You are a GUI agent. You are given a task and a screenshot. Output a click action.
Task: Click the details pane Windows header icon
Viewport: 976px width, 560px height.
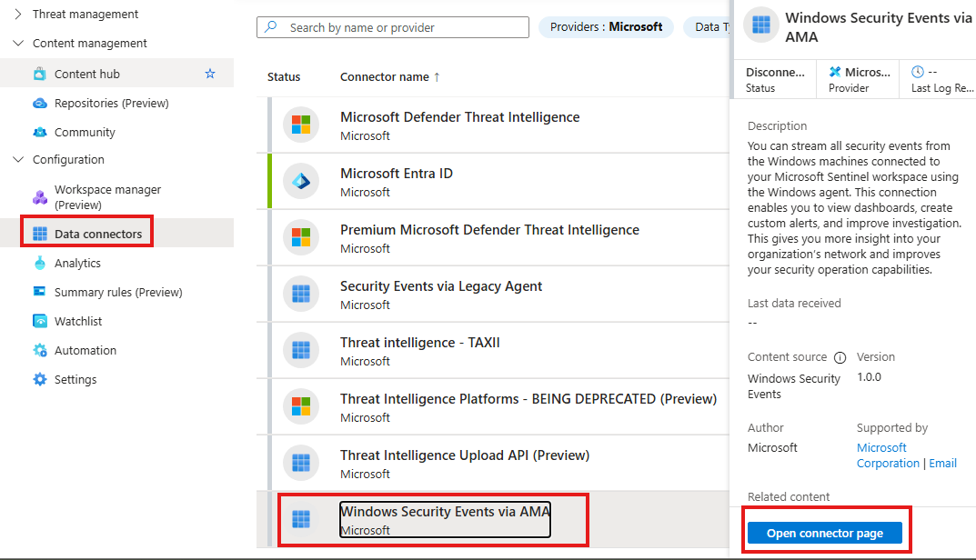[x=761, y=25]
